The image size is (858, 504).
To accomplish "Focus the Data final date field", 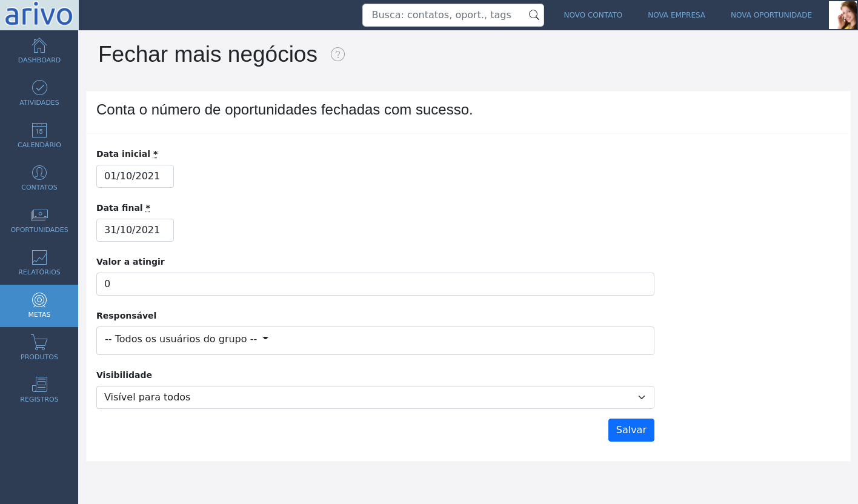I will pos(135,230).
